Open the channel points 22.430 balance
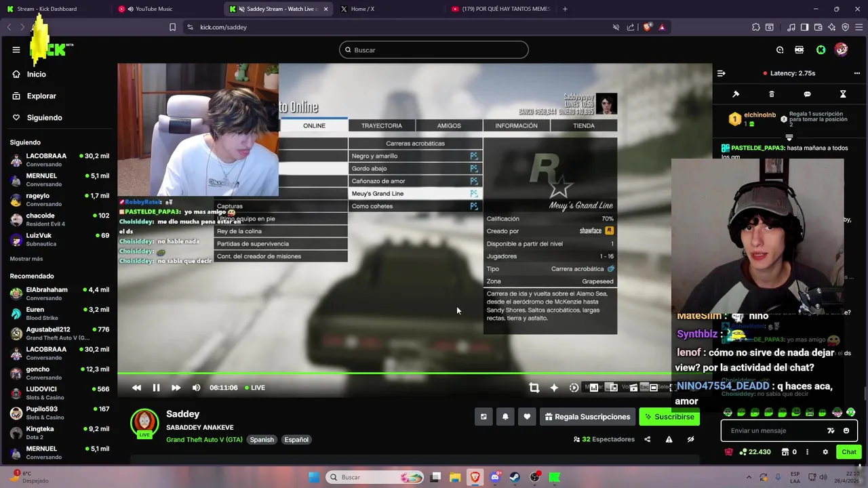 click(755, 452)
